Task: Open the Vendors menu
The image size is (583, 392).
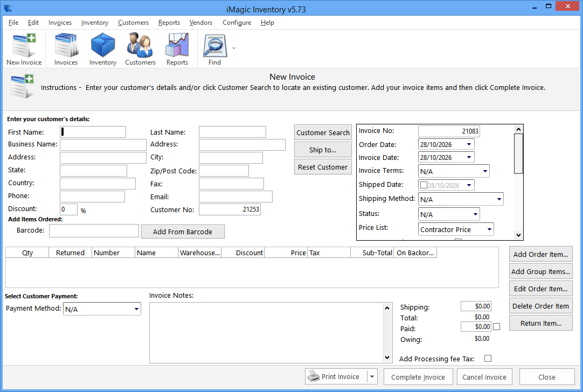Action: (201, 23)
